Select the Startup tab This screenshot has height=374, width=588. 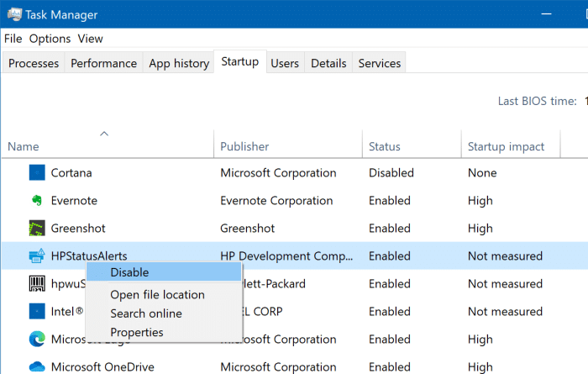click(x=240, y=61)
